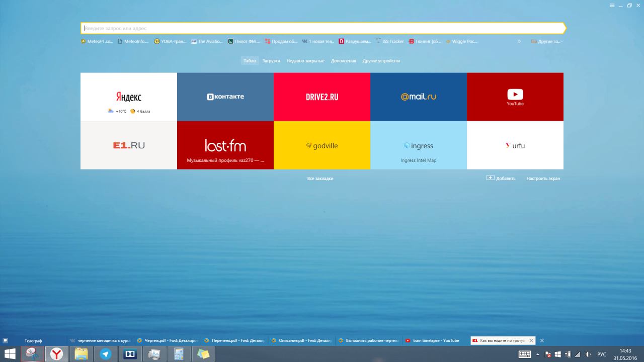The width and height of the screenshot is (644, 362).
Task: Switch to the Телеграф tab
Action: (33, 340)
